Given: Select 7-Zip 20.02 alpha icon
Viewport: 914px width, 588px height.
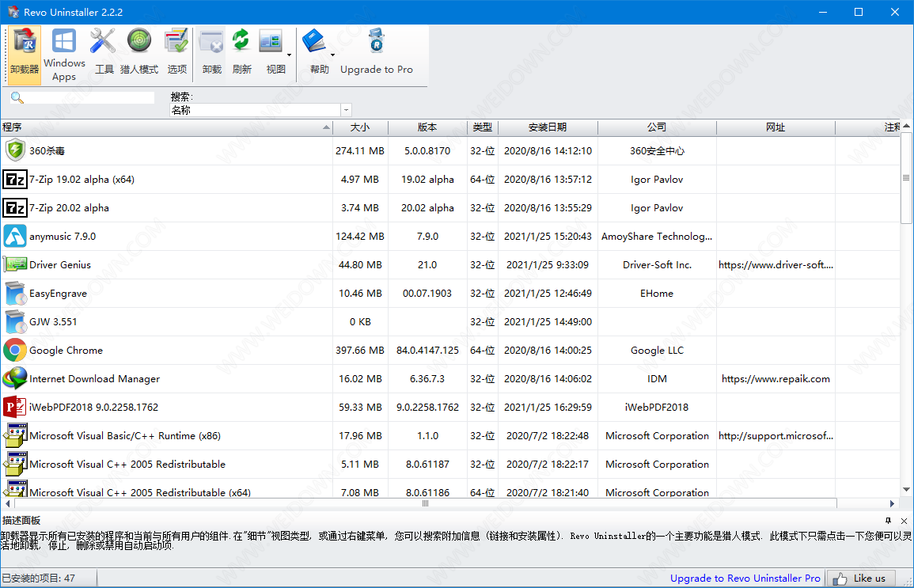Looking at the screenshot, I should tap(15, 207).
